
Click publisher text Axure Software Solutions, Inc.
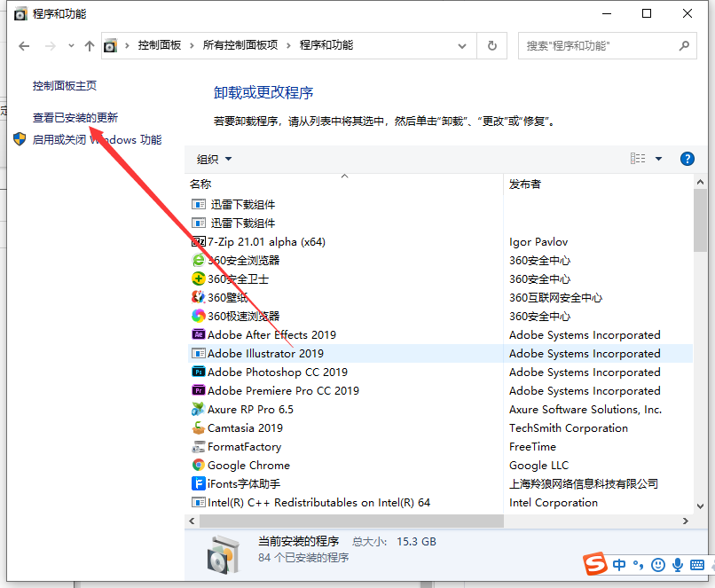(585, 410)
